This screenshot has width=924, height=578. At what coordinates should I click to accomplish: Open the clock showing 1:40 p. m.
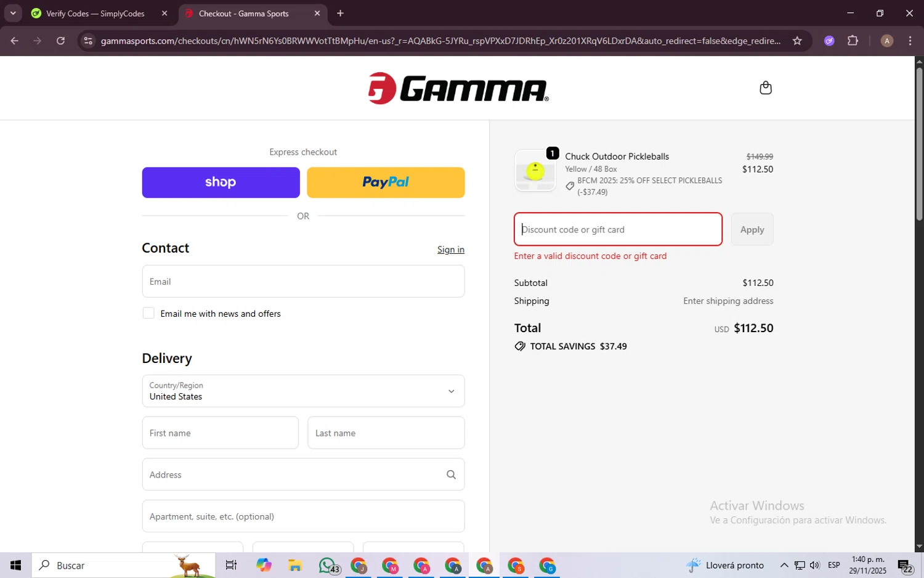click(x=867, y=565)
